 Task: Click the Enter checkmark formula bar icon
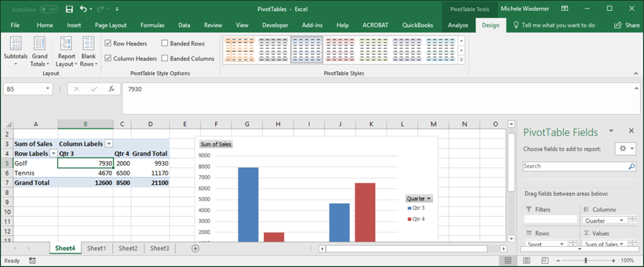coord(94,89)
